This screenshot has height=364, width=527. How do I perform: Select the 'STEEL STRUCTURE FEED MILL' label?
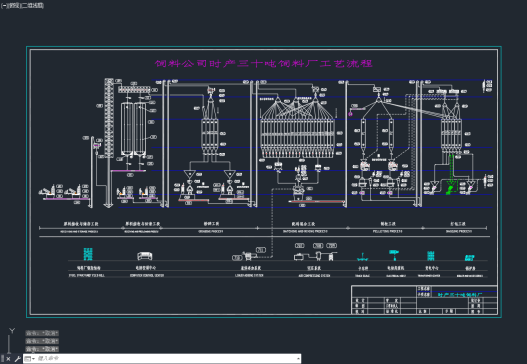pos(87,275)
